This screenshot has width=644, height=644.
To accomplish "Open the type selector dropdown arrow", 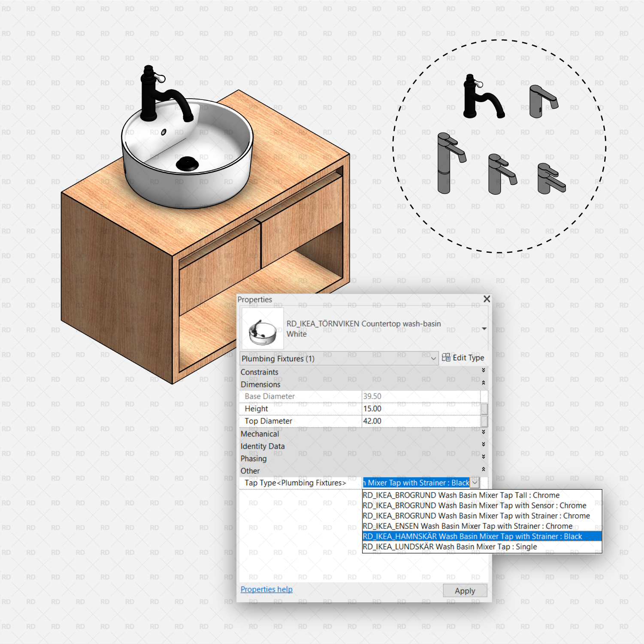I will 484,329.
